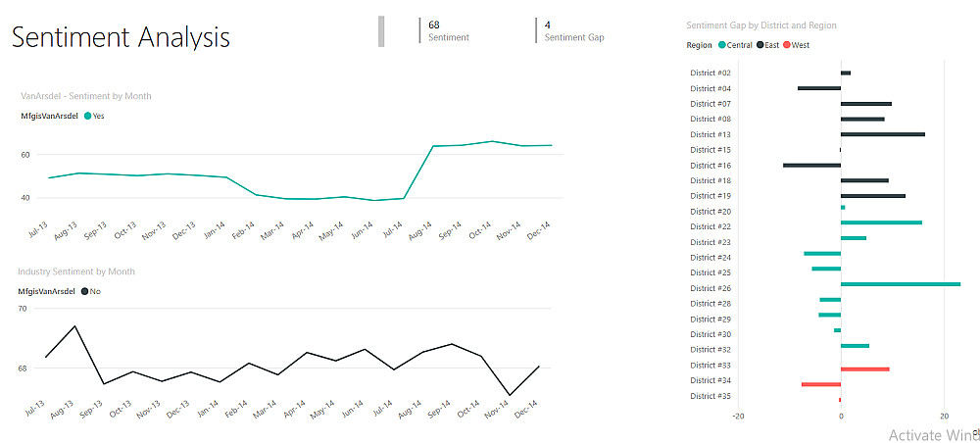Click the Sentiment Gap card showing 4
980x443 pixels.
coord(573,30)
